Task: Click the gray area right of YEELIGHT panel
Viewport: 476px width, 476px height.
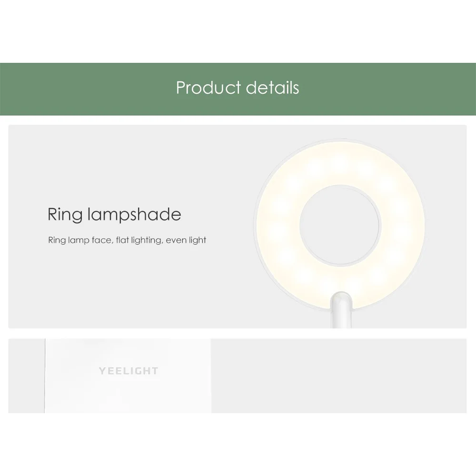Action: point(338,376)
